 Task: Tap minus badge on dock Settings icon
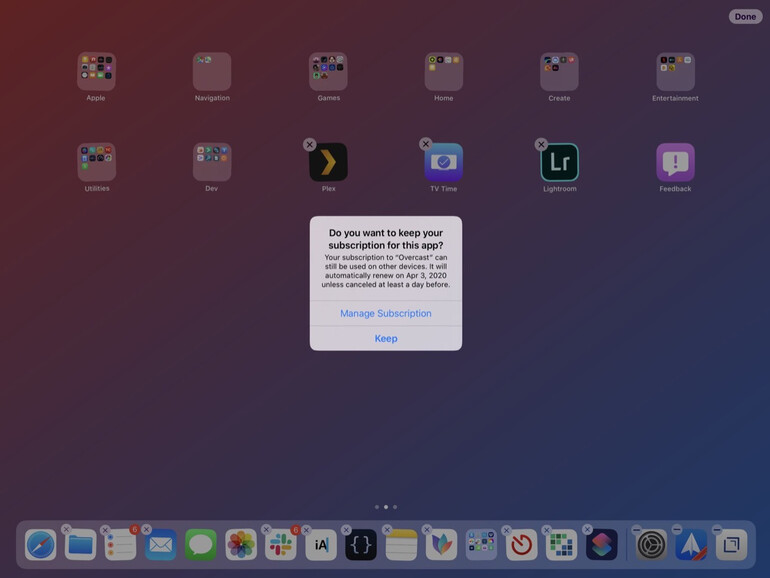tap(636, 529)
